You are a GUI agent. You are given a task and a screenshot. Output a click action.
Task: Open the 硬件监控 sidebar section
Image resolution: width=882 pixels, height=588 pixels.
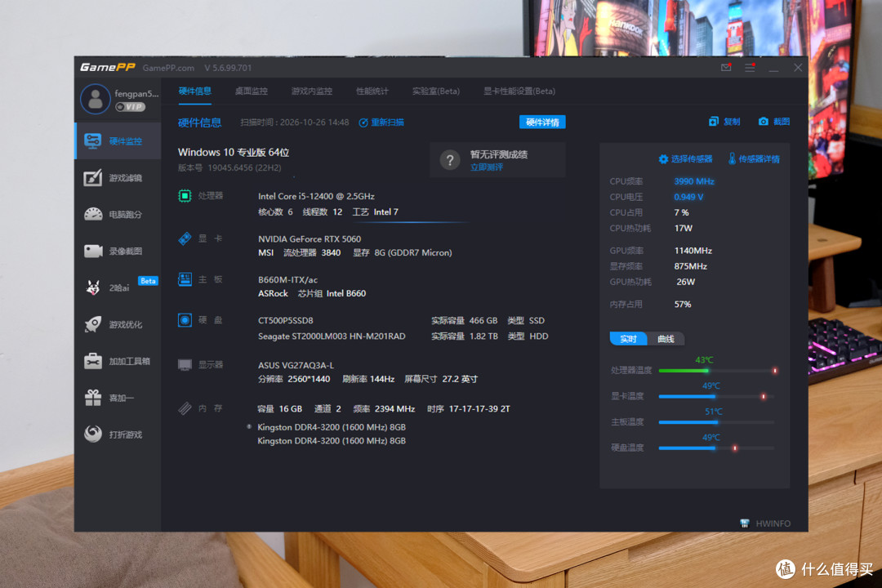coord(118,140)
